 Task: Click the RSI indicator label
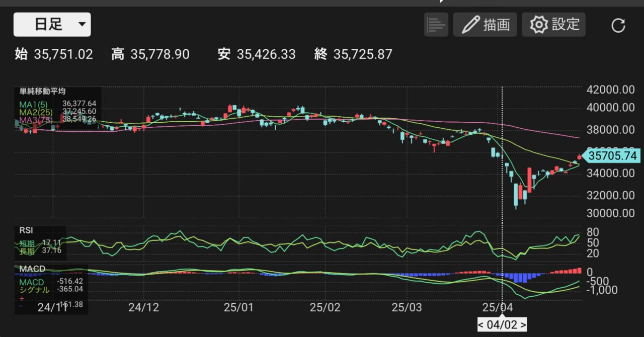tap(26, 230)
